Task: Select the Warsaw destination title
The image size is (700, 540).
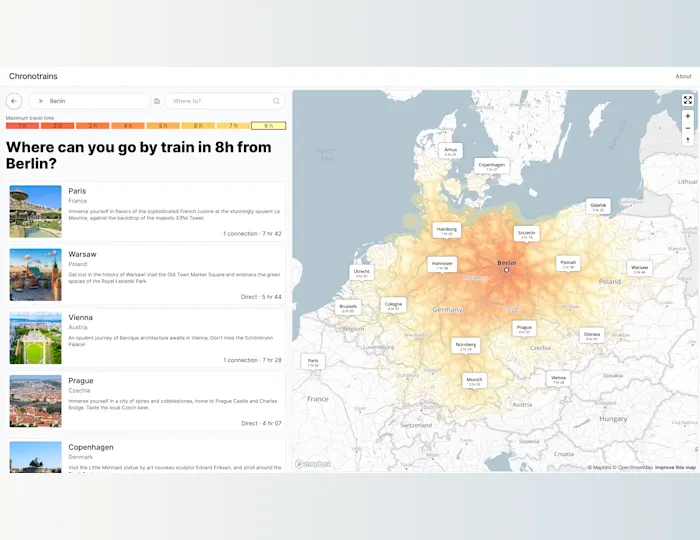Action: point(82,254)
